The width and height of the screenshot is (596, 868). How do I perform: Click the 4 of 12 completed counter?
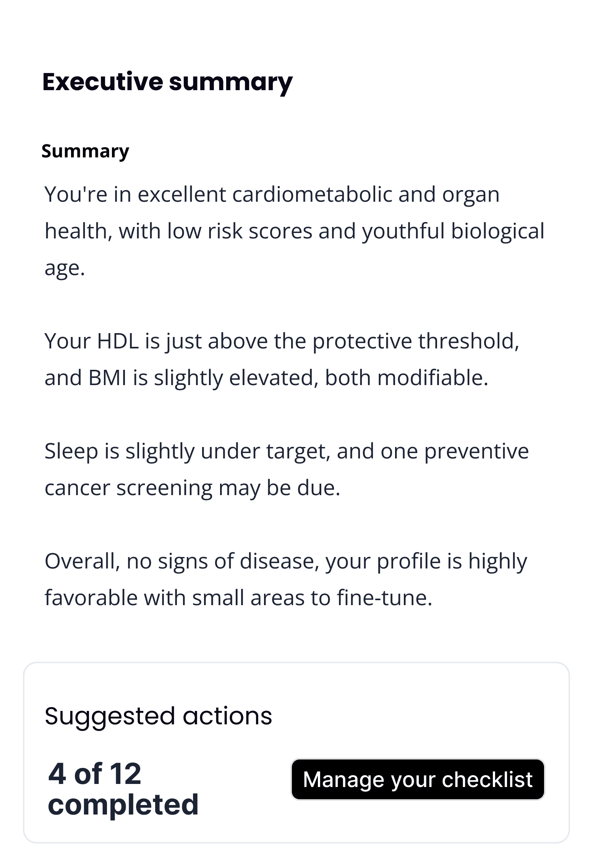[x=123, y=789]
